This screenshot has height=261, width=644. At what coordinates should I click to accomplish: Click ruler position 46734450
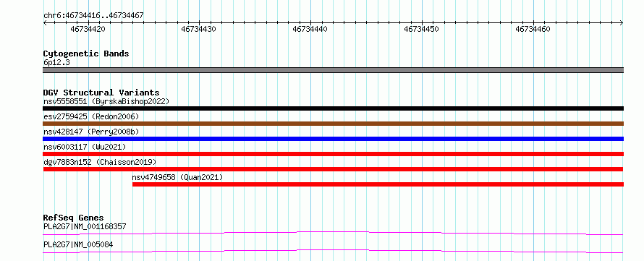[x=421, y=29]
